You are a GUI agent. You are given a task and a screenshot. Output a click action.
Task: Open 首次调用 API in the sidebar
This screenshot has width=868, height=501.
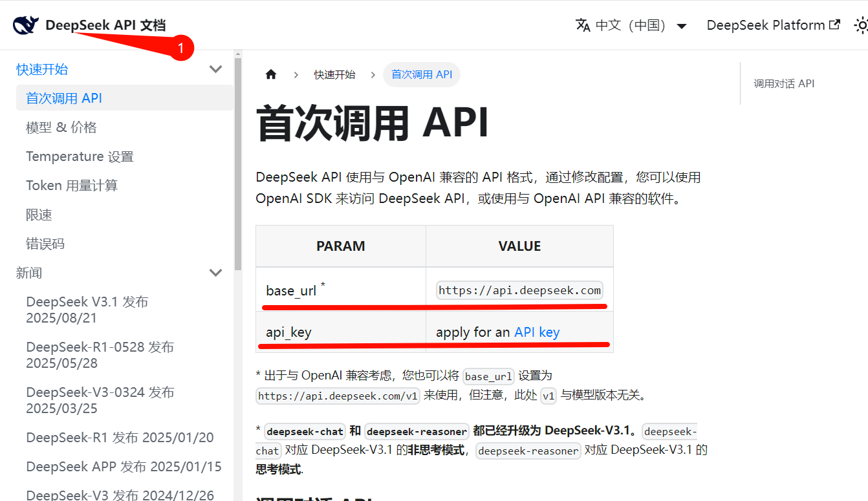[x=125, y=98]
